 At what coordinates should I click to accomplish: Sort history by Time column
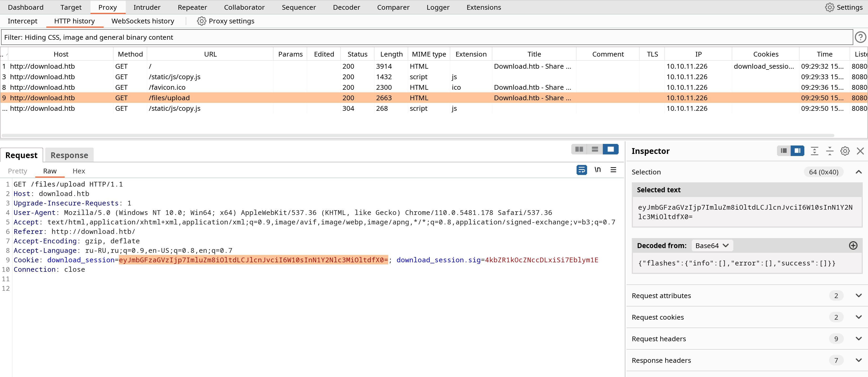(x=825, y=54)
